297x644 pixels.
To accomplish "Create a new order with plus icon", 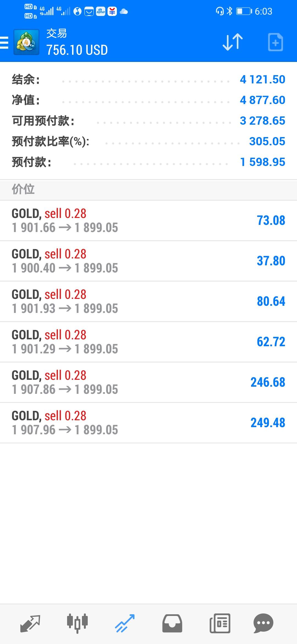I will pyautogui.click(x=275, y=42).
